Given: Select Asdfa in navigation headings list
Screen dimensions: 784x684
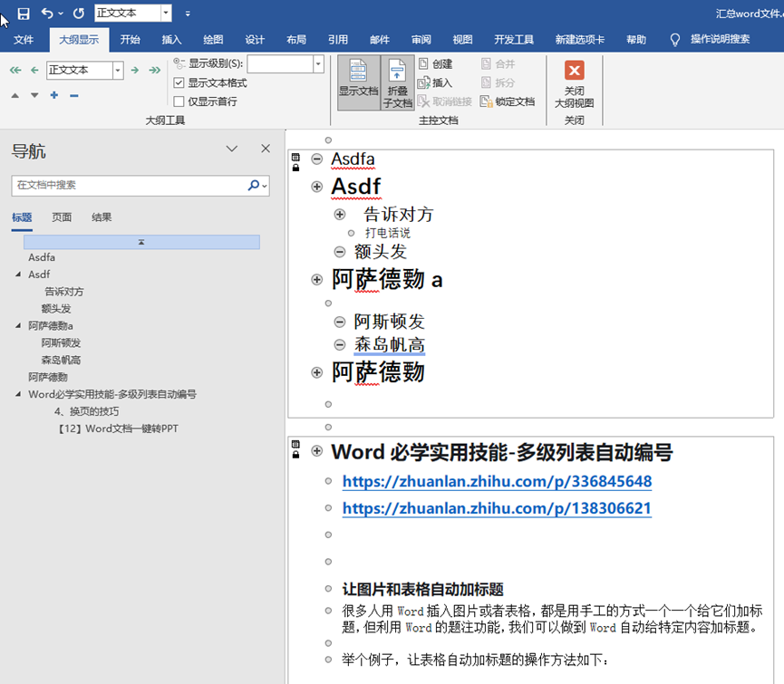Looking at the screenshot, I should click(42, 257).
